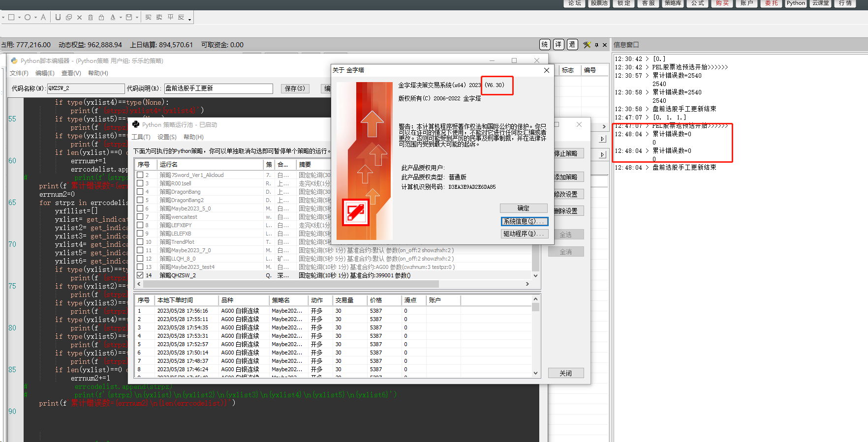Tick the 策略Maybe2023_5_0 checkbox
Image resolution: width=868 pixels, height=442 pixels.
pos(140,208)
